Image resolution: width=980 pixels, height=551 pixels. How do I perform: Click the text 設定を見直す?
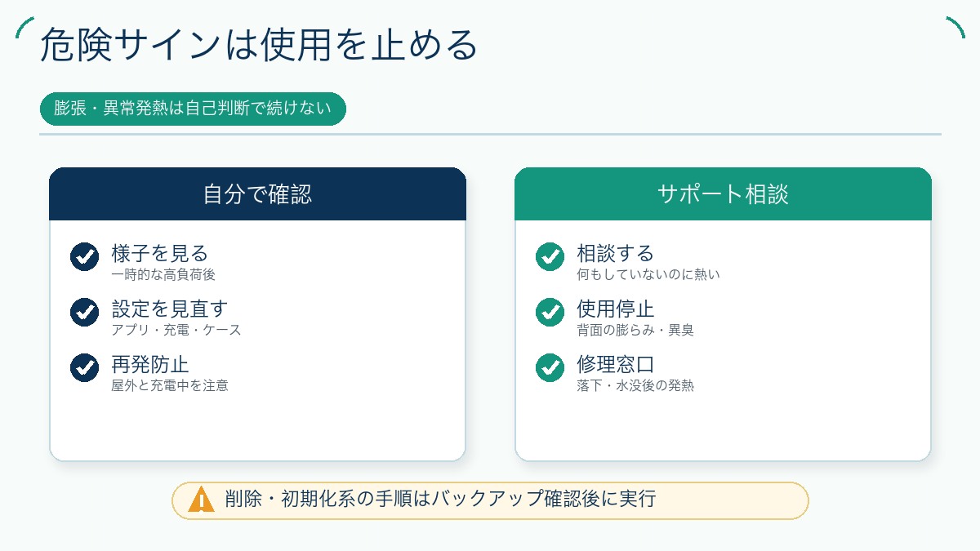coord(170,309)
